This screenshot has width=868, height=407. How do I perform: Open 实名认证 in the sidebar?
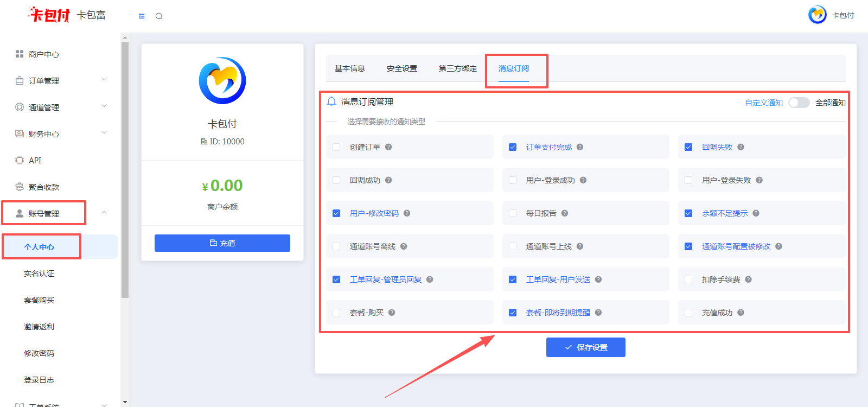tap(39, 274)
